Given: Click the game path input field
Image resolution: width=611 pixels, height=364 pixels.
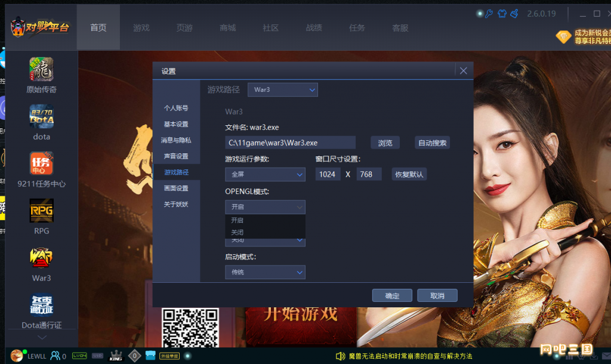Looking at the screenshot, I should click(x=291, y=143).
